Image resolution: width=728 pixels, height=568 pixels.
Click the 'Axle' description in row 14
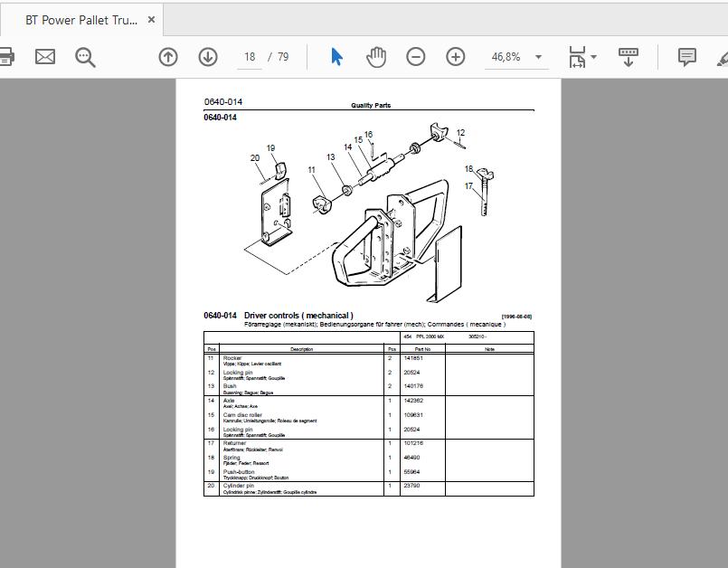[x=229, y=401]
